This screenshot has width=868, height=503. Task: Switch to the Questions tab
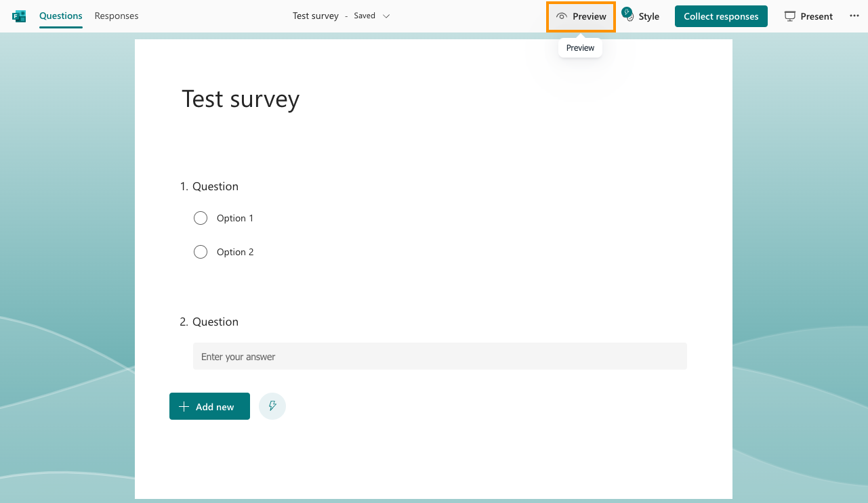point(61,16)
